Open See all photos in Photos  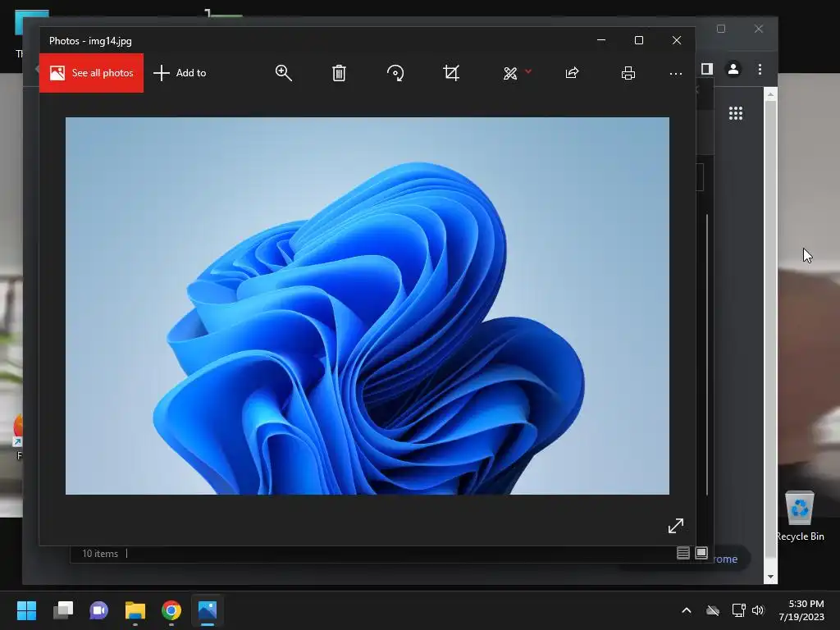(92, 73)
